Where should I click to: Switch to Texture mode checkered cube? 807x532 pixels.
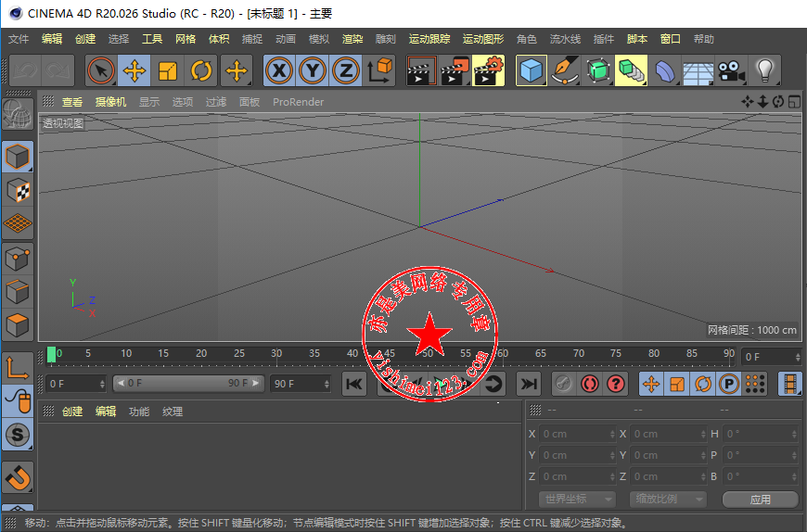point(18,191)
